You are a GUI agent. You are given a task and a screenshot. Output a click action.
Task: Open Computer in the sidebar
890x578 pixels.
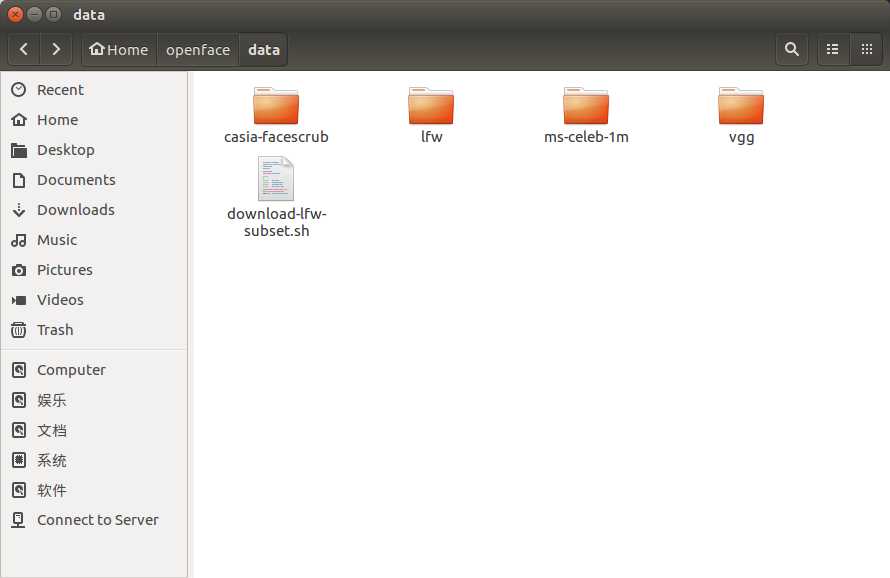pos(94,370)
